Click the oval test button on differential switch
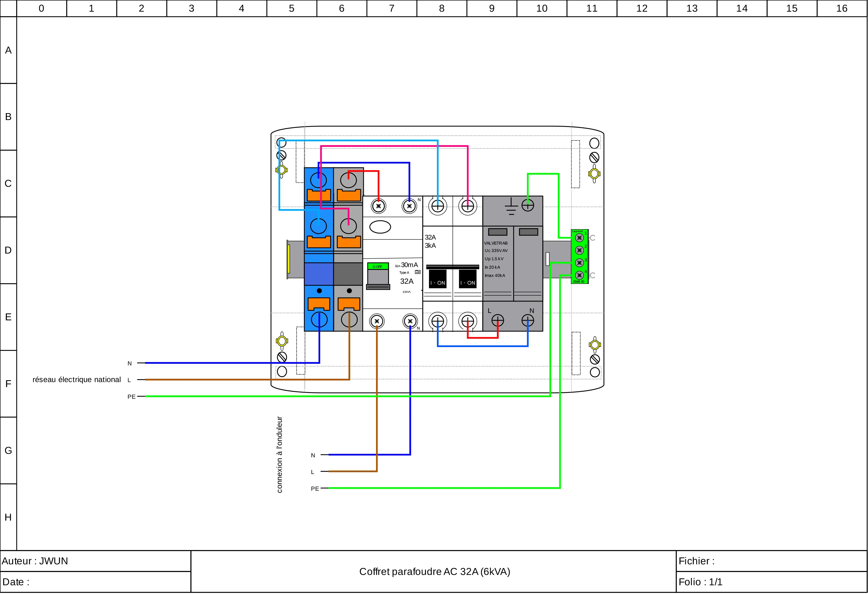Screen dimensions: 868x594 tap(380, 227)
